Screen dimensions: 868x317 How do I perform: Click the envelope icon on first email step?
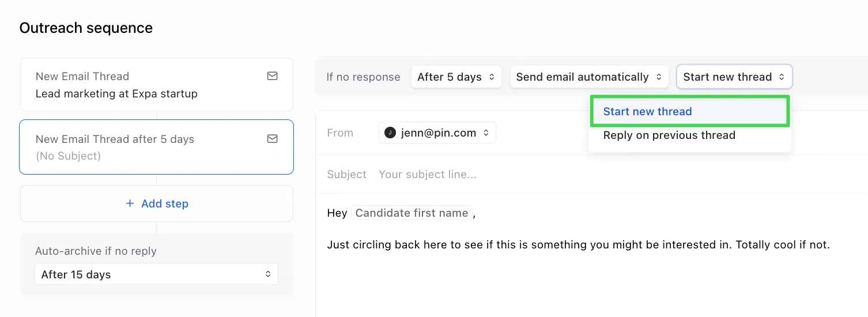[x=273, y=76]
